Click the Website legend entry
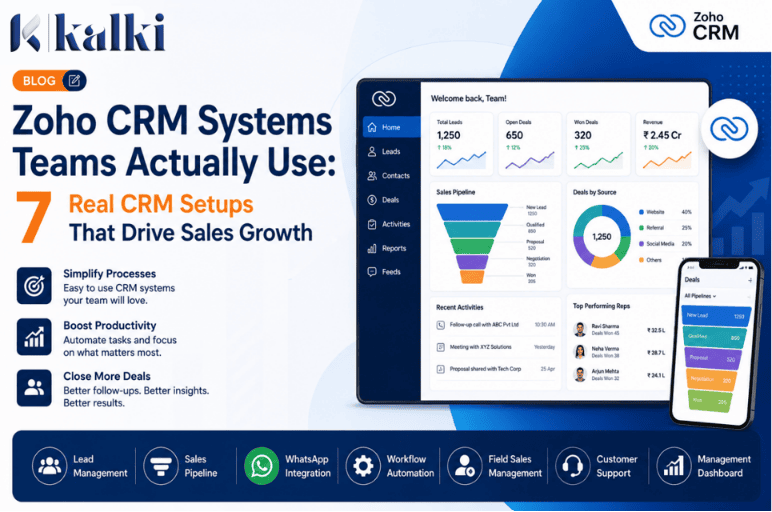This screenshot has height=512, width=772. pos(665,212)
